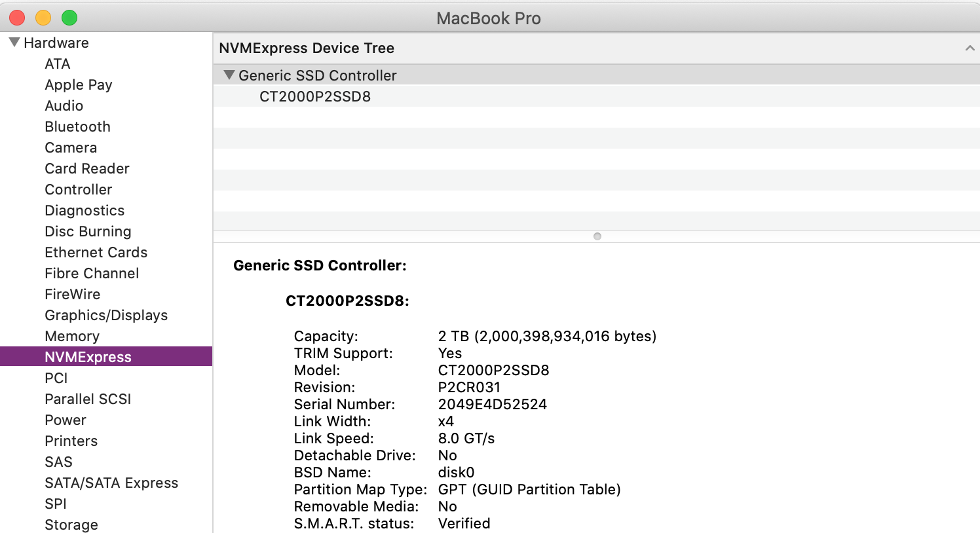Screen dimensions: 980x533
Task: Click the sort chevron in the device tree header
Action: (x=970, y=48)
